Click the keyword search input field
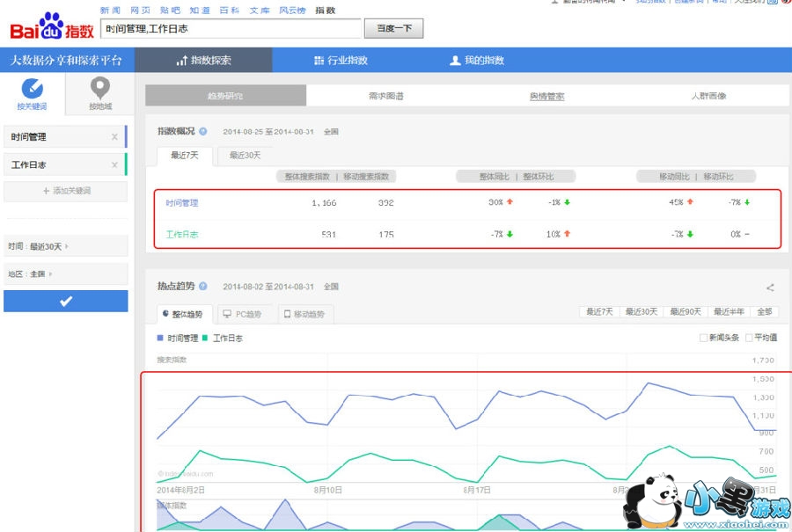This screenshot has height=532, width=792. point(231,29)
